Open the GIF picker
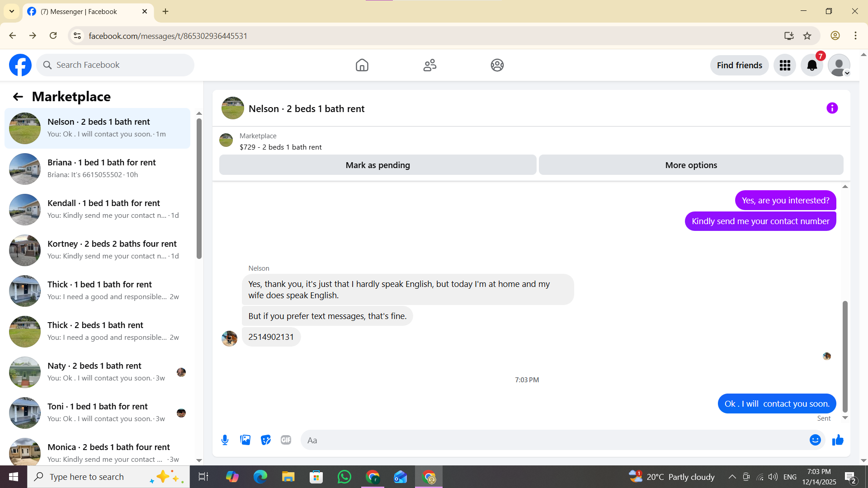This screenshot has height=488, width=868. click(x=286, y=440)
